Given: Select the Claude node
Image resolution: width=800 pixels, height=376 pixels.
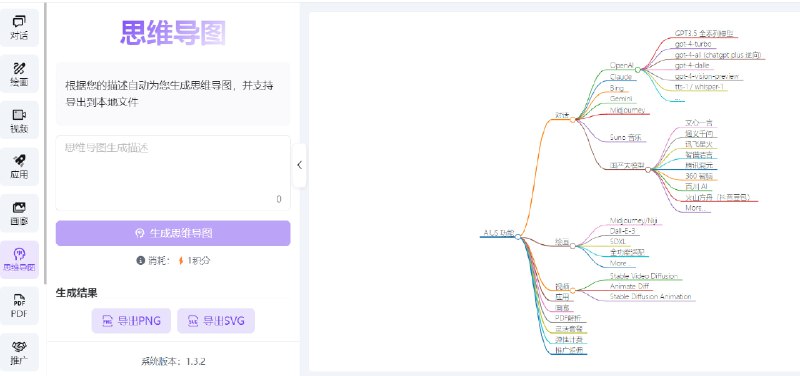Looking at the screenshot, I should click(x=621, y=77).
